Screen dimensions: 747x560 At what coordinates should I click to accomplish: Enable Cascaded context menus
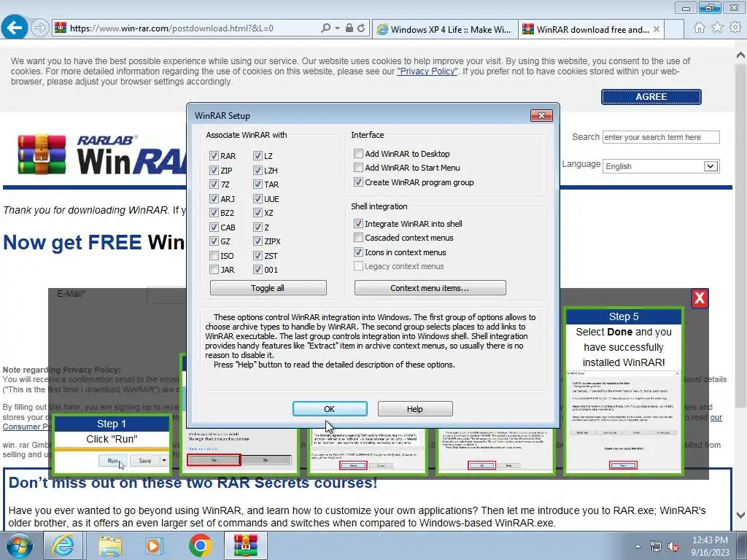point(358,237)
